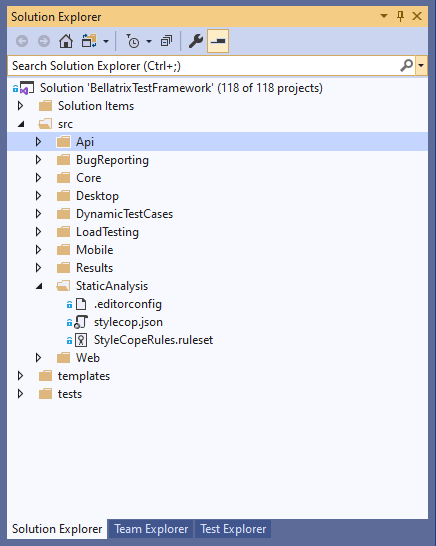Switch to the Team Explorer tab
436x546 pixels.
pyautogui.click(x=151, y=529)
